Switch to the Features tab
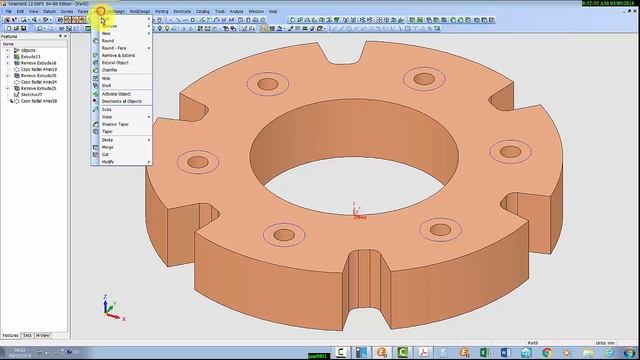The width and height of the screenshot is (640, 360). [x=10, y=336]
